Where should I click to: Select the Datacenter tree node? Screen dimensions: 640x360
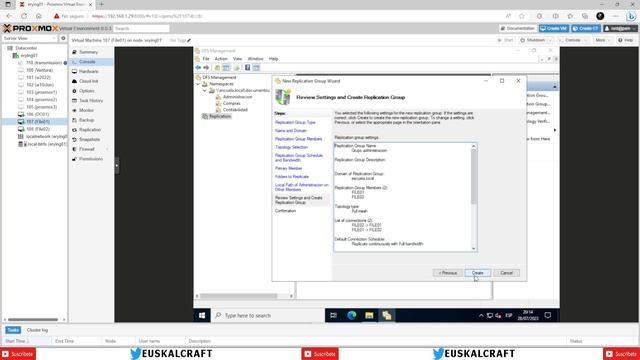pyautogui.click(x=26, y=48)
